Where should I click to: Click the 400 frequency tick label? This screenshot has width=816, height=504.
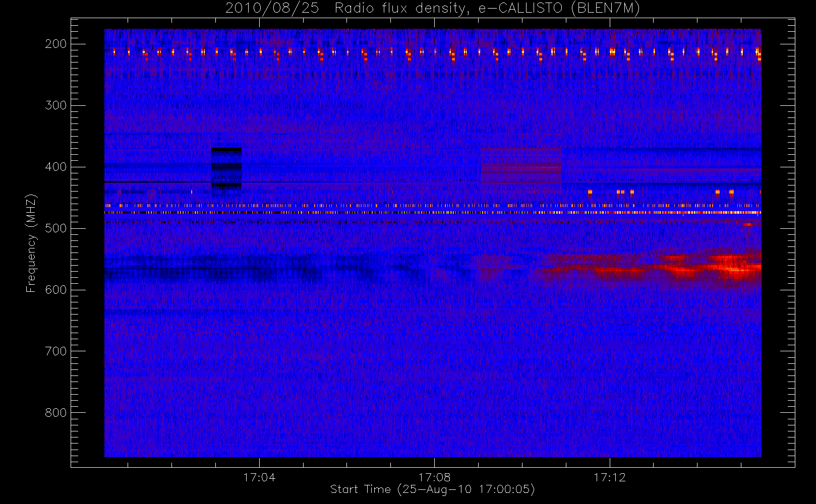56,167
